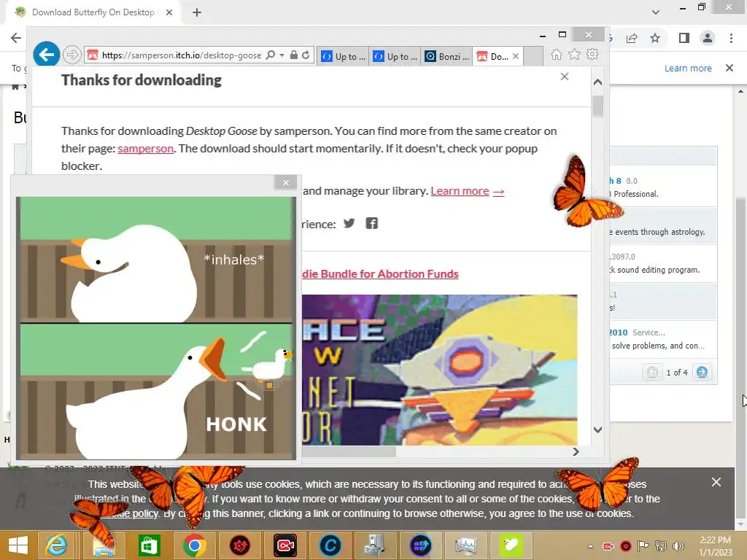Image resolution: width=747 pixels, height=560 pixels.
Task: Click the bundle promotional game image
Action: click(x=439, y=370)
